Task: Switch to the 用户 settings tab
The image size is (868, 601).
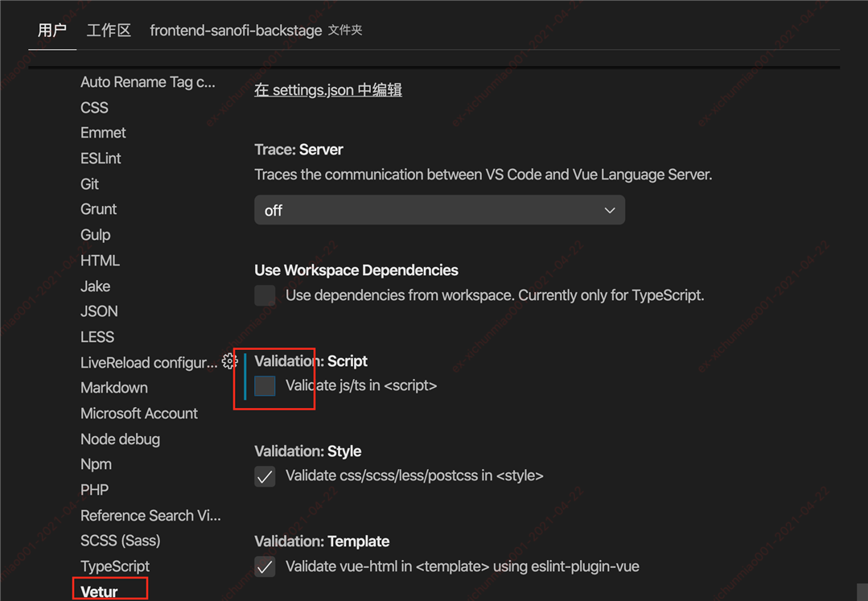Action: point(52,30)
